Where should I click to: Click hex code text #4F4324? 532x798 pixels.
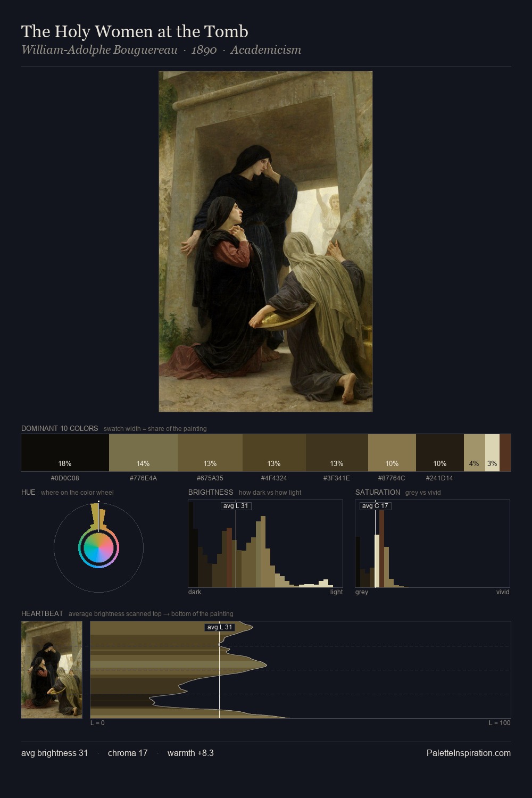[x=274, y=478]
